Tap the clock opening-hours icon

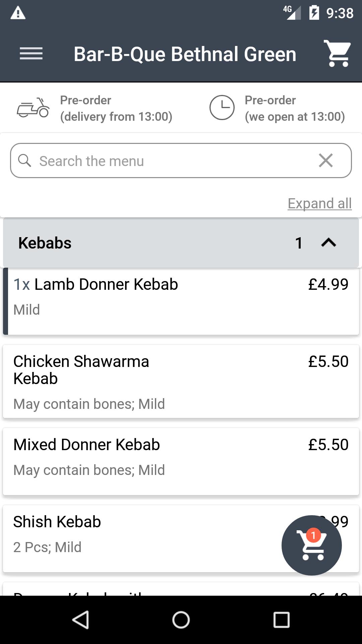click(x=222, y=108)
